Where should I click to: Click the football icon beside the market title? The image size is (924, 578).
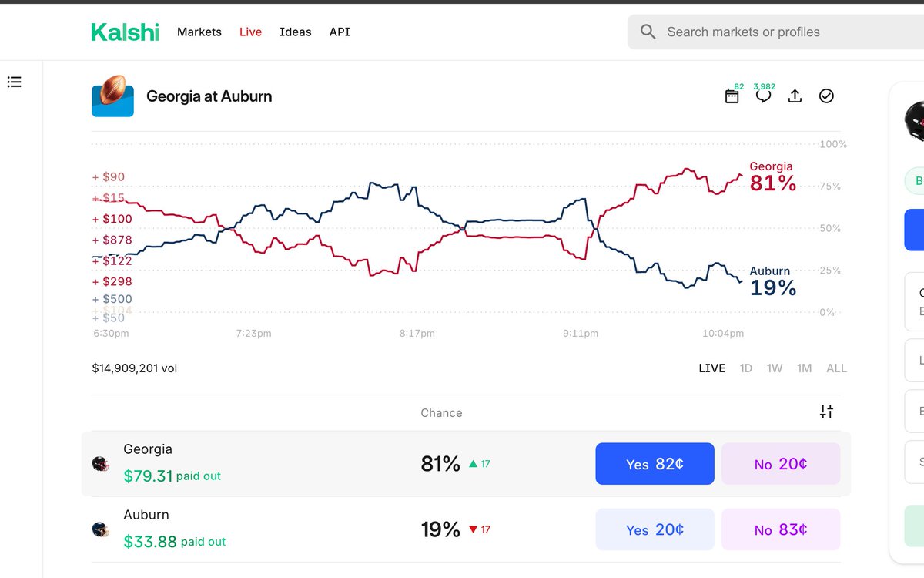pyautogui.click(x=112, y=96)
